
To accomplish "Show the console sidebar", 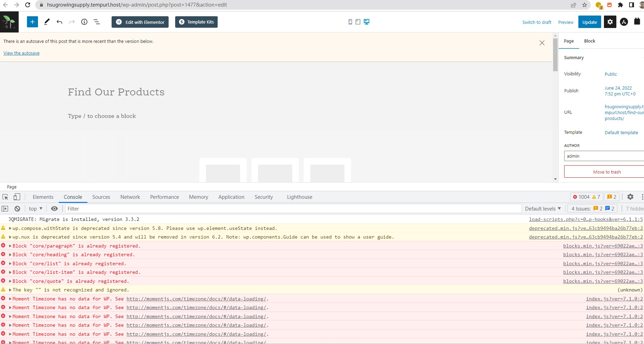I will 5,208.
